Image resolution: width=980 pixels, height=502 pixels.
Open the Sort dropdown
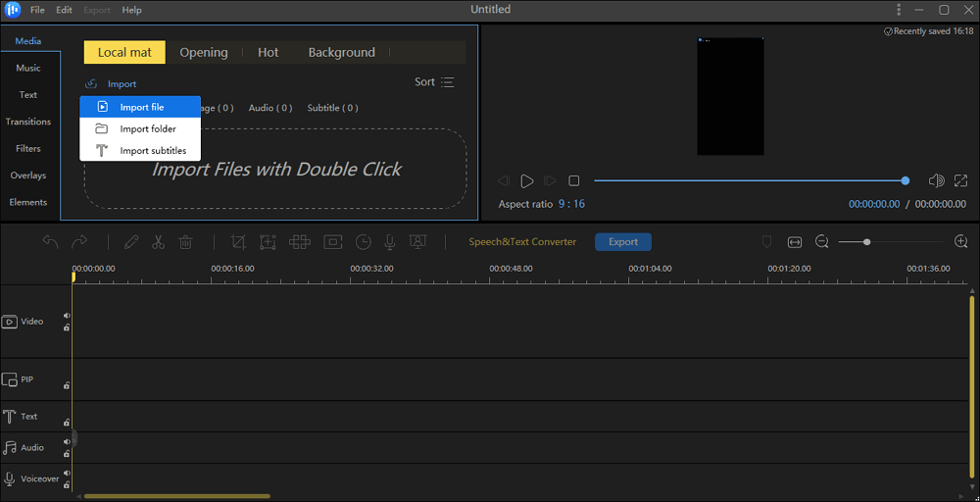tap(434, 82)
